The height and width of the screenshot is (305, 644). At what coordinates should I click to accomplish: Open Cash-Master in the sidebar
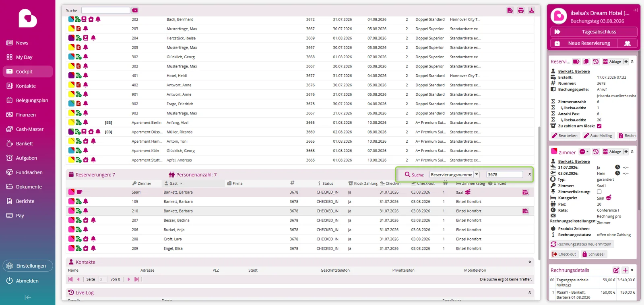28,129
